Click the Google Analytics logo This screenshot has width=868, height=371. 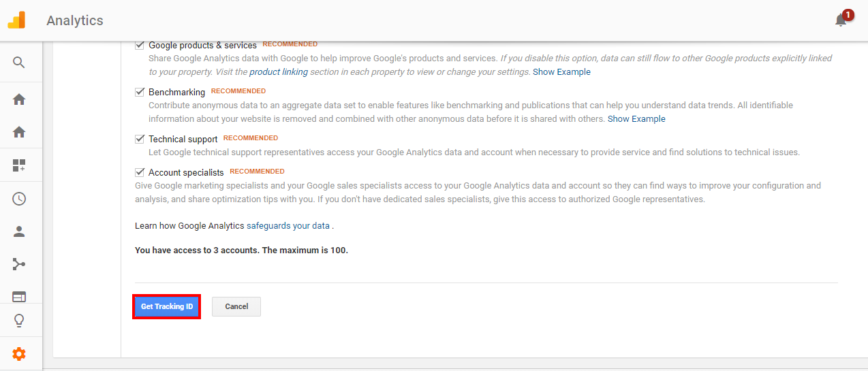(x=16, y=20)
